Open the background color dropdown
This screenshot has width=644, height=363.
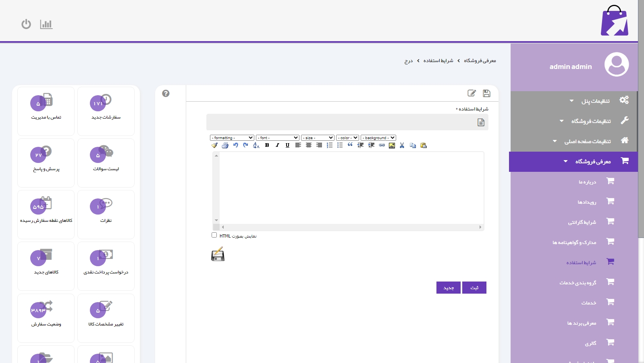(378, 138)
